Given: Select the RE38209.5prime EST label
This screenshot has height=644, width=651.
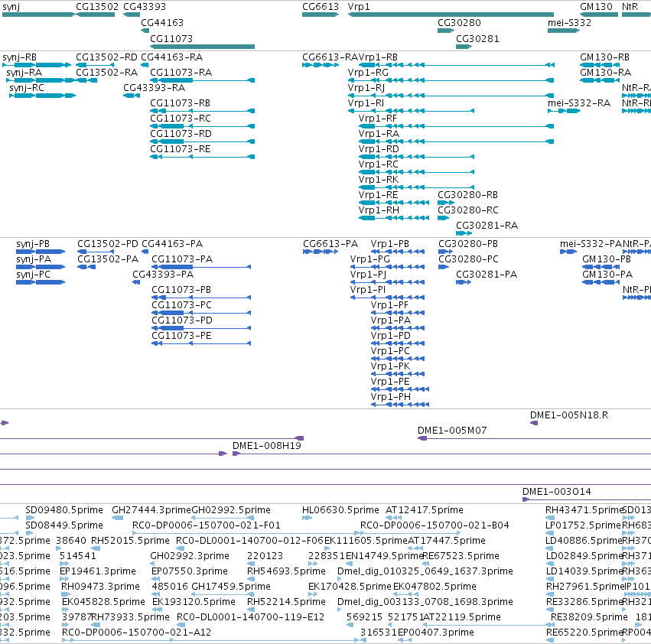Looking at the screenshot, I should click(x=589, y=617).
